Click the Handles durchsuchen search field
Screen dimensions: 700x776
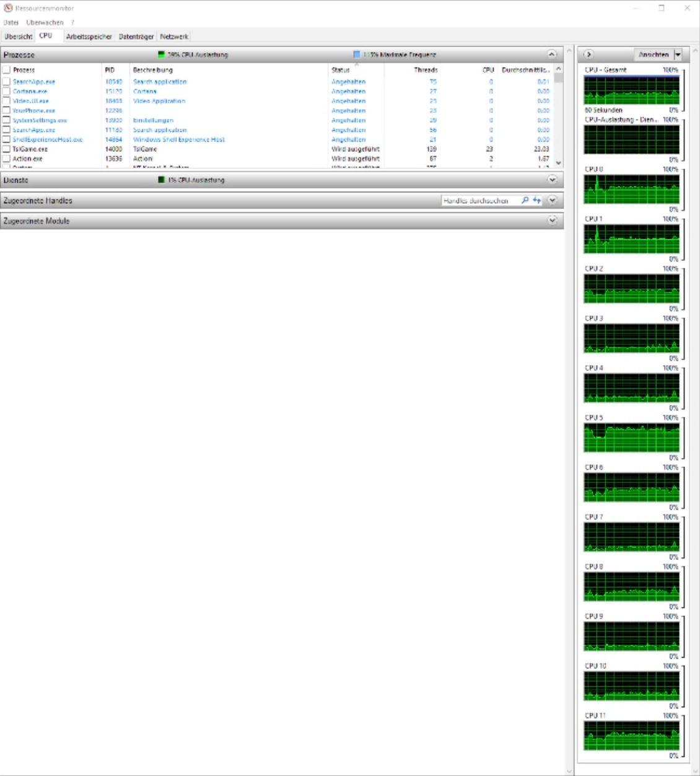point(481,200)
